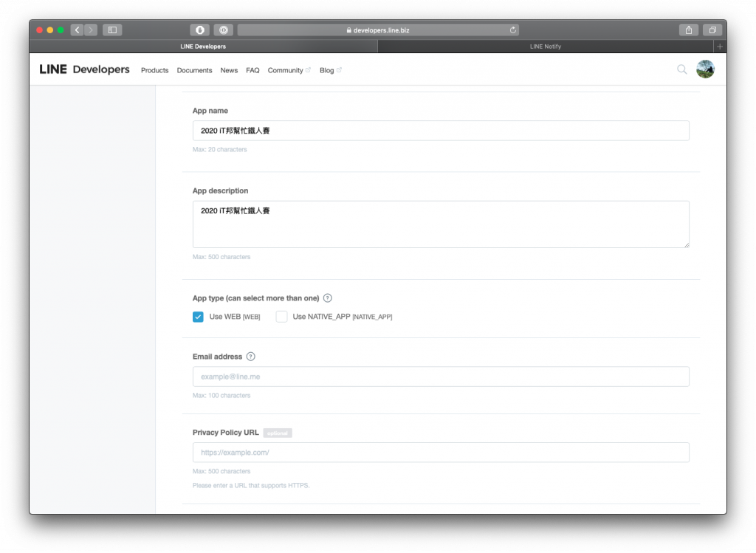Click 'Please enter a URL that supports HTTPS.' text
Screen dimensions: 756x553
point(251,486)
